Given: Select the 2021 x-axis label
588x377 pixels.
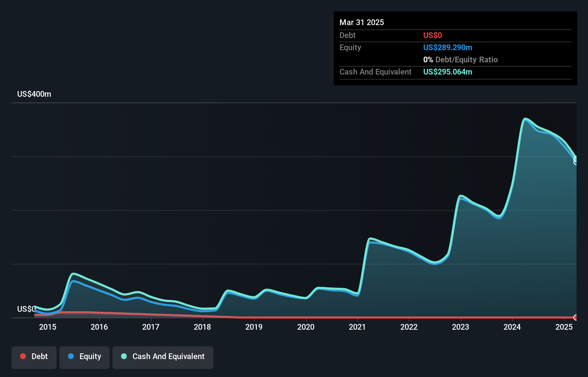Looking at the screenshot, I should pos(357,327).
